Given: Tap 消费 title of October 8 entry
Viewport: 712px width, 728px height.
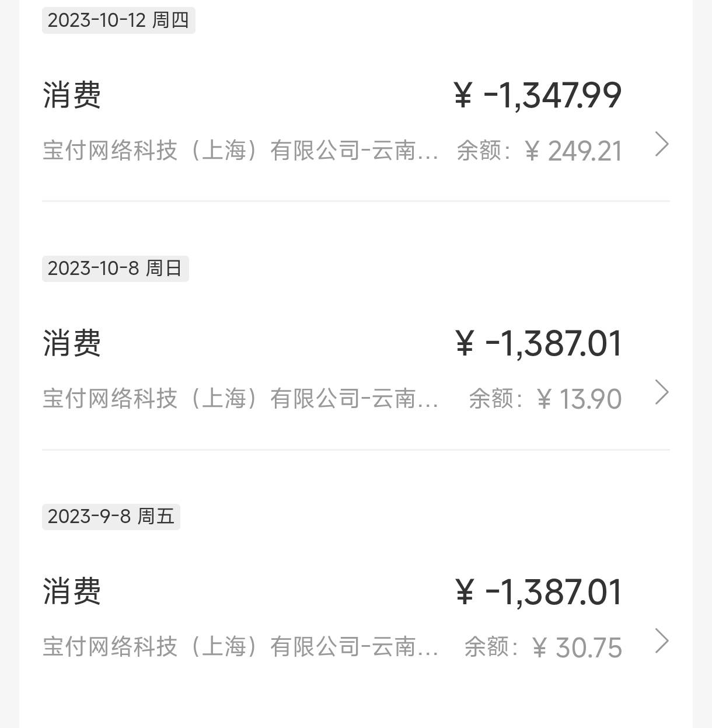Looking at the screenshot, I should tap(72, 343).
